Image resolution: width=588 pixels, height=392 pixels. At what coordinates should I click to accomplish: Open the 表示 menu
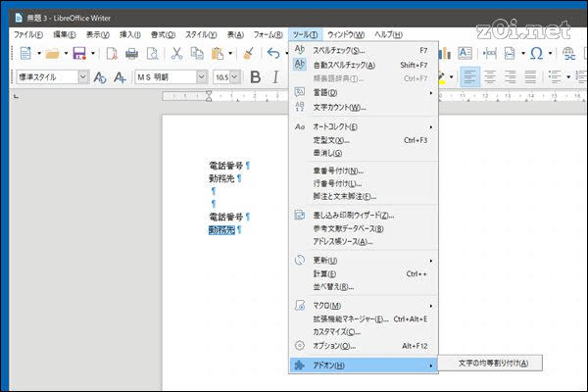97,34
